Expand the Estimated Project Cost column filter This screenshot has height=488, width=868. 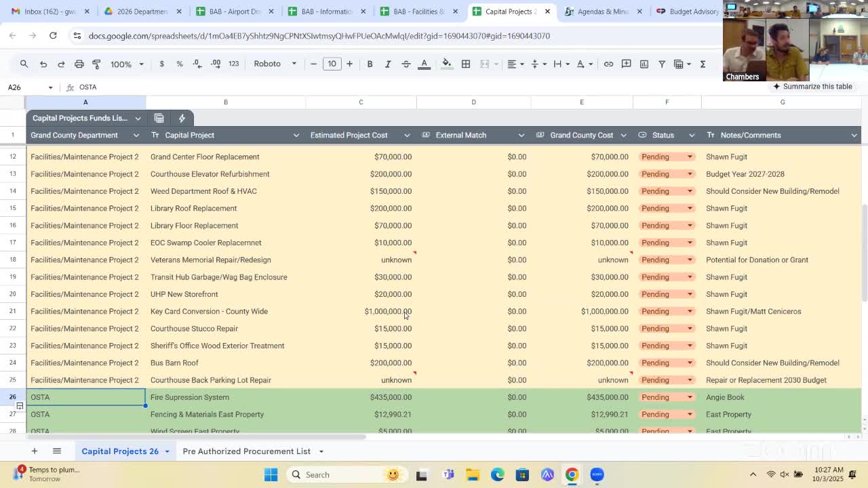(x=407, y=135)
